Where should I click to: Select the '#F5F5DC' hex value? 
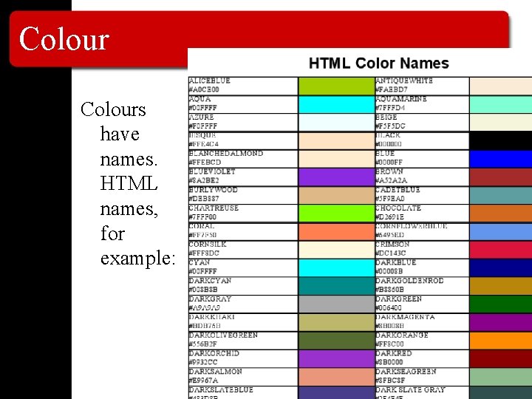click(390, 126)
